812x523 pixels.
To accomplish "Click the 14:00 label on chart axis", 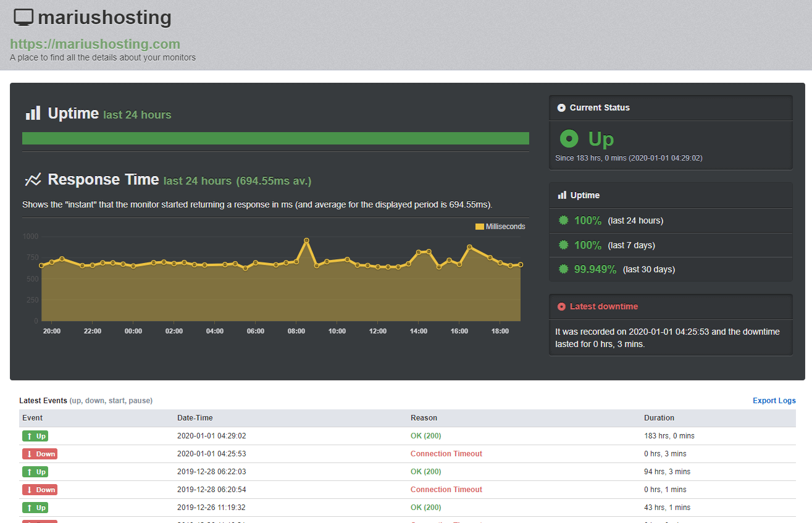I will (419, 332).
